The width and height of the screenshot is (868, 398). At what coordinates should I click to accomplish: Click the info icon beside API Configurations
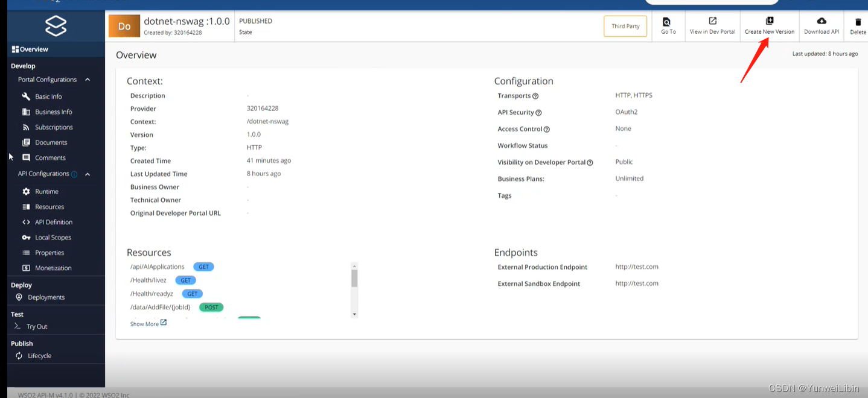point(74,174)
